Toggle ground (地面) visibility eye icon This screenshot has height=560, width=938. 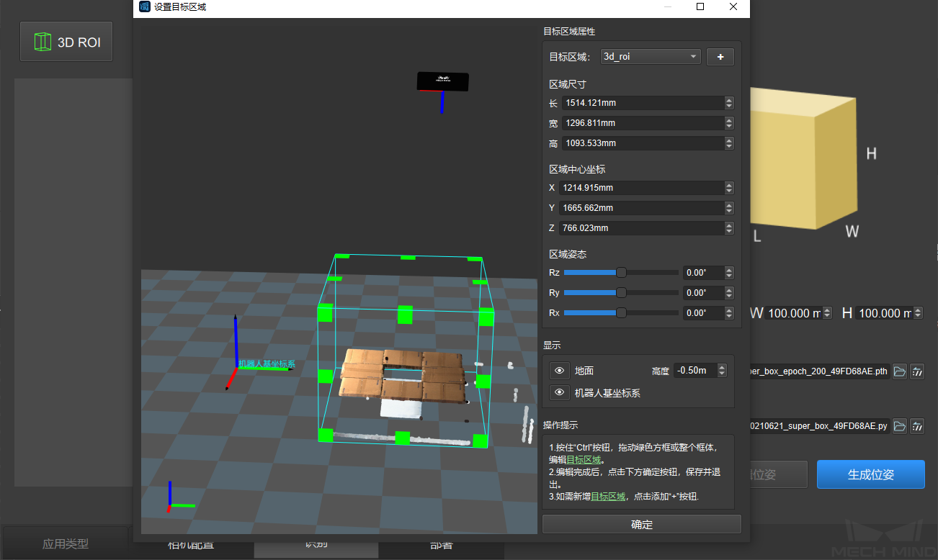559,371
